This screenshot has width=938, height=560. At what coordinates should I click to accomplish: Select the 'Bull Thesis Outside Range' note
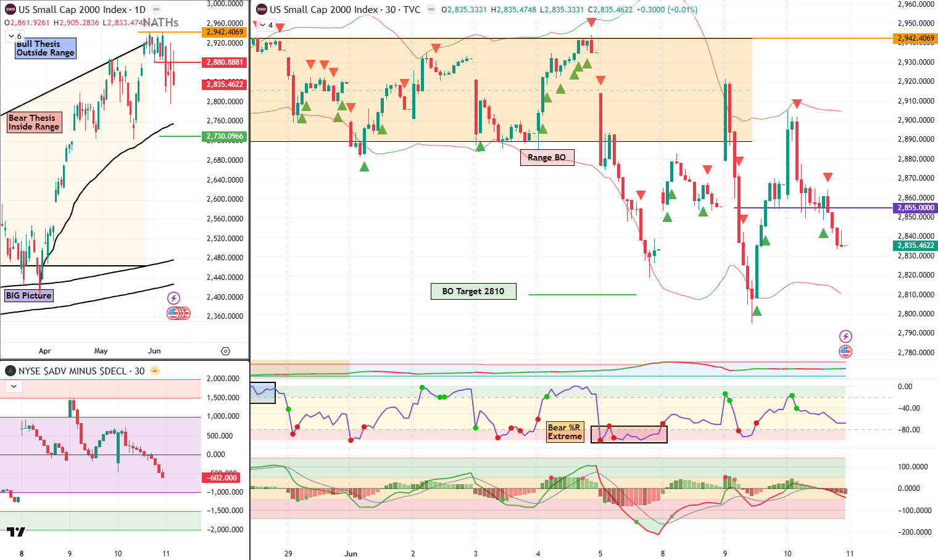[46, 48]
